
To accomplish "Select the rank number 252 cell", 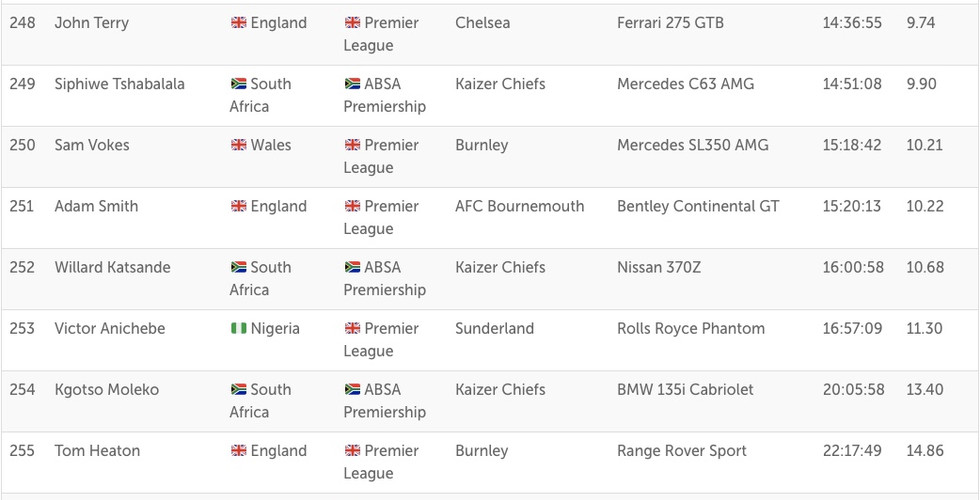I will click(x=22, y=268).
